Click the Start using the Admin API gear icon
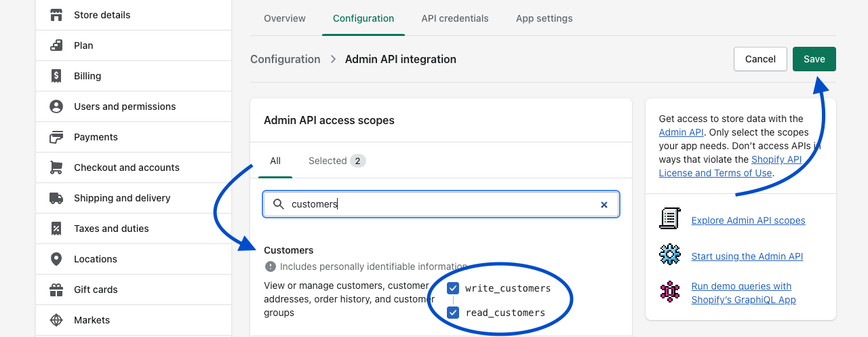Screen dimensions: 868x337 [x=670, y=255]
